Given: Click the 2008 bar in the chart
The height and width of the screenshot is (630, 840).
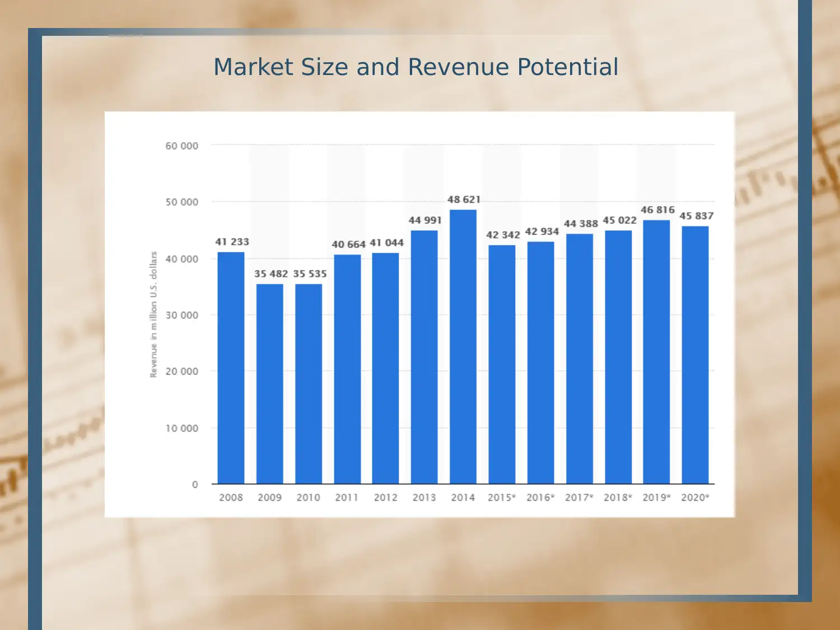Looking at the screenshot, I should click(x=231, y=368).
